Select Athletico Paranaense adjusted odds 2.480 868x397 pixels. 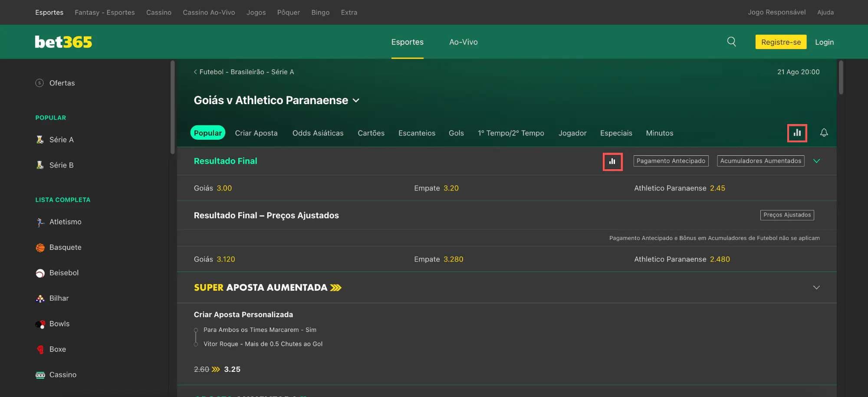coord(682,259)
